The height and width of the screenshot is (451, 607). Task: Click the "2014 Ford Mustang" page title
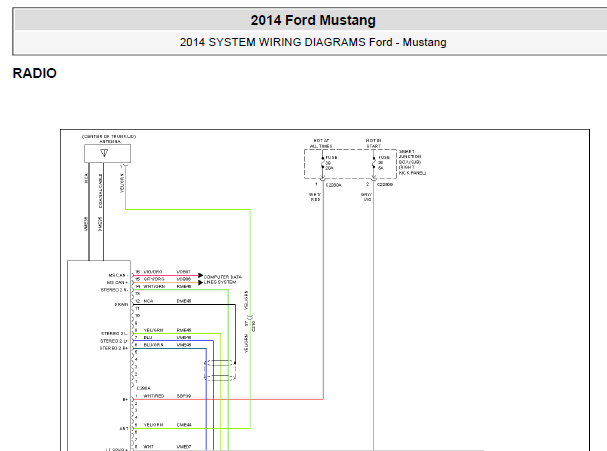(313, 20)
